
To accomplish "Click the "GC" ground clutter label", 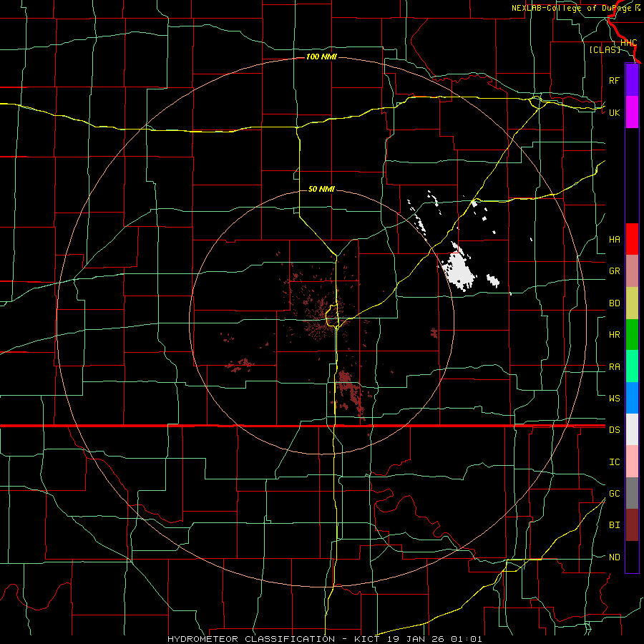I will point(614,493).
